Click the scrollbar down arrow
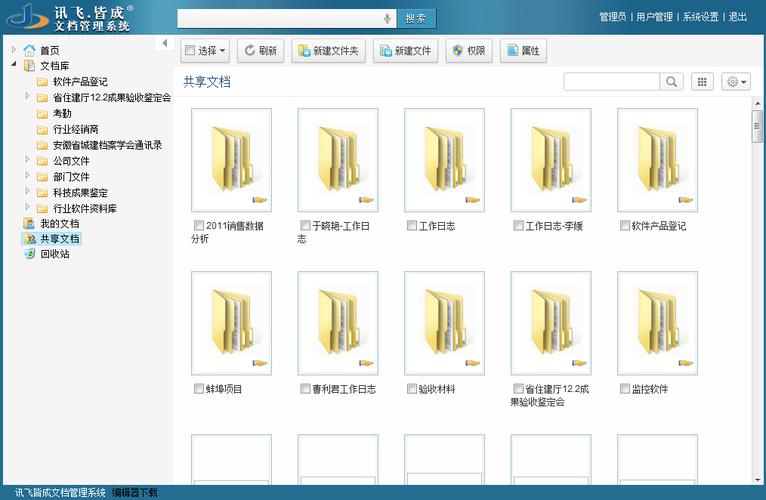This screenshot has height=500, width=766. tap(757, 480)
